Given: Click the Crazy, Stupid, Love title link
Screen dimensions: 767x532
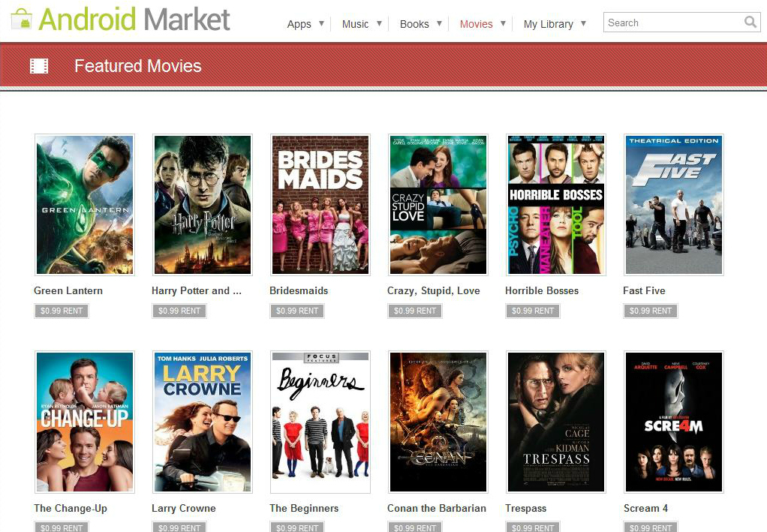Looking at the screenshot, I should click(434, 291).
